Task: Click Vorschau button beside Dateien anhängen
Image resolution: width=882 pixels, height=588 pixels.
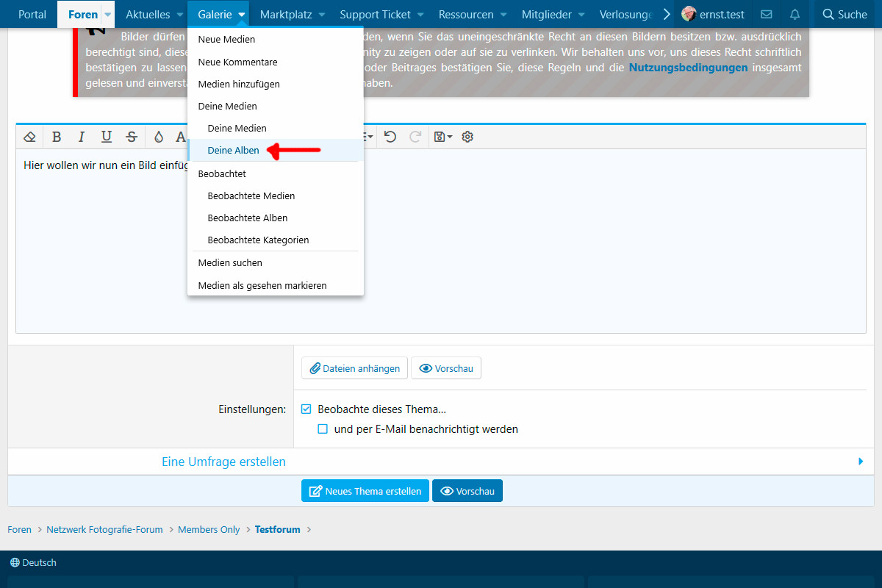Action: coord(446,368)
